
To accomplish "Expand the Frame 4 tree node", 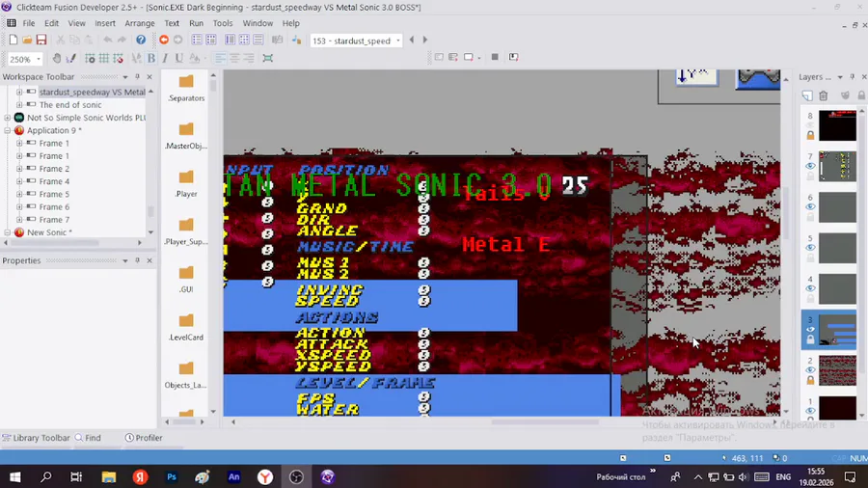I will pyautogui.click(x=19, y=181).
